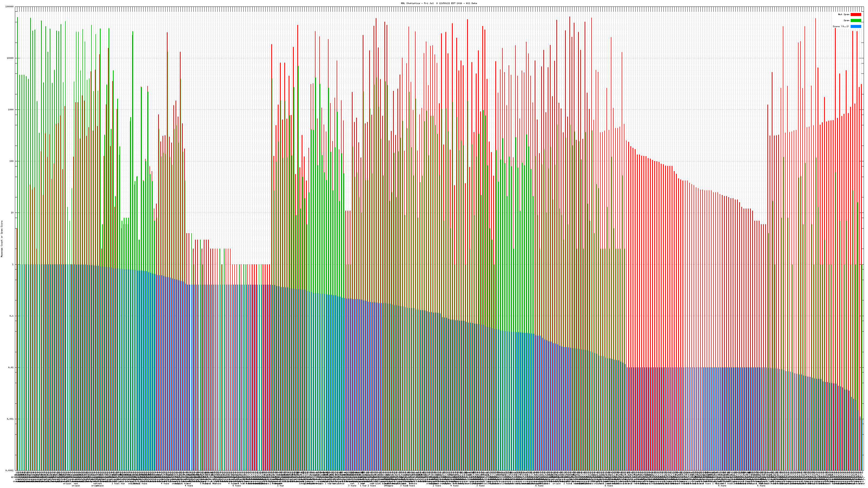Click the 100 y-axis tick label

tap(11, 161)
